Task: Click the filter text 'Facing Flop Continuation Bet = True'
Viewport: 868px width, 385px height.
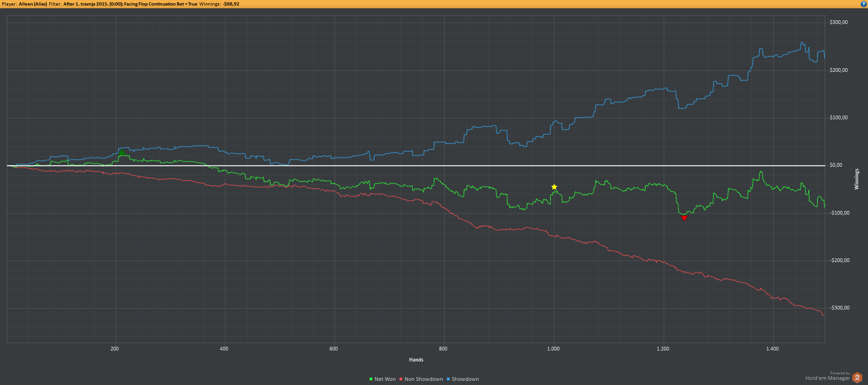Action: click(161, 4)
